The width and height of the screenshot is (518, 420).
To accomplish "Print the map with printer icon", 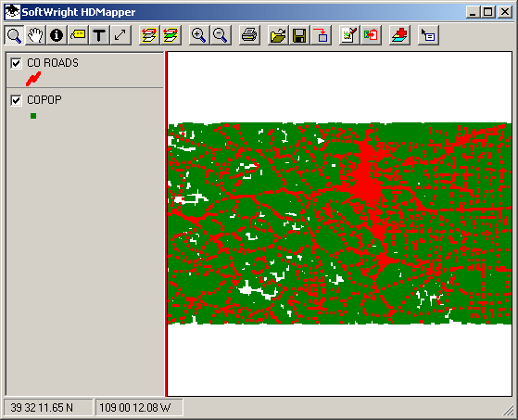I will 249,35.
